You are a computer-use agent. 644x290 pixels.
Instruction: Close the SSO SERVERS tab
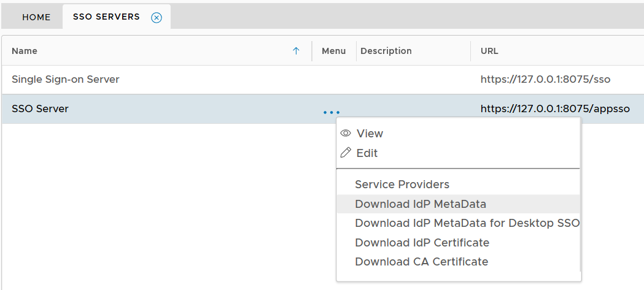tap(157, 17)
